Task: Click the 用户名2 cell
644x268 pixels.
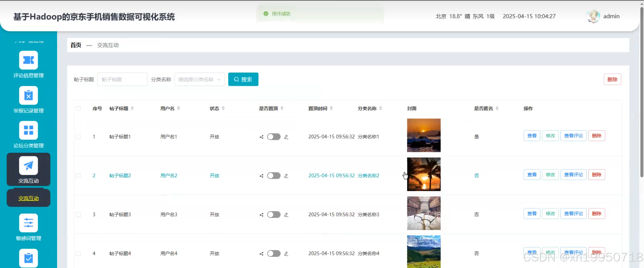Action: coord(169,176)
